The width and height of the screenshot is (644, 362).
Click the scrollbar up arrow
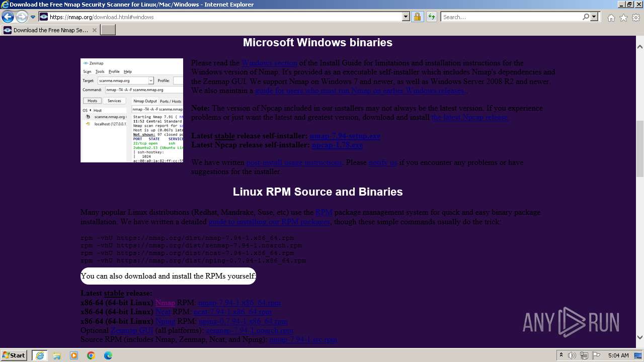click(x=640, y=46)
